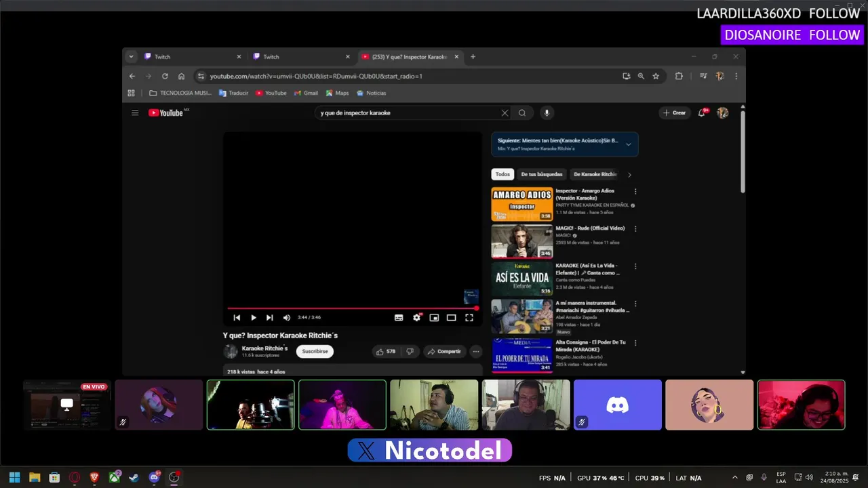Viewport: 868px width, 488px height.
Task: Open the Gmail bookmark
Action: click(307, 94)
